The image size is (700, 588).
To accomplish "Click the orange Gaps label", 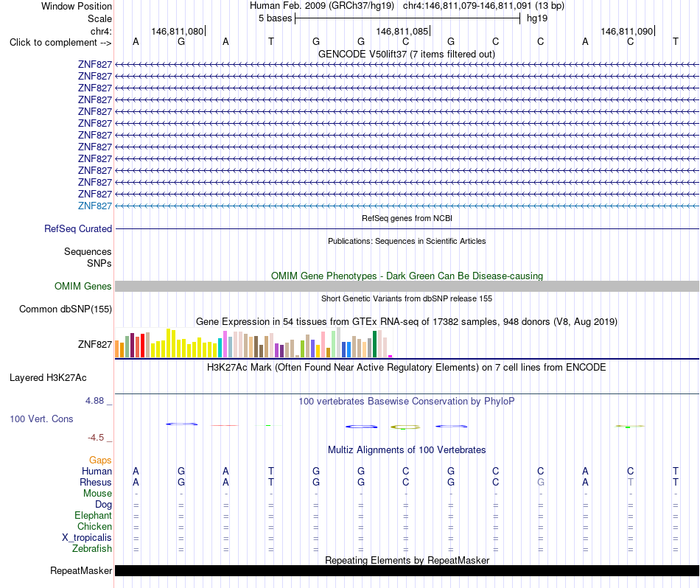I will (x=100, y=460).
